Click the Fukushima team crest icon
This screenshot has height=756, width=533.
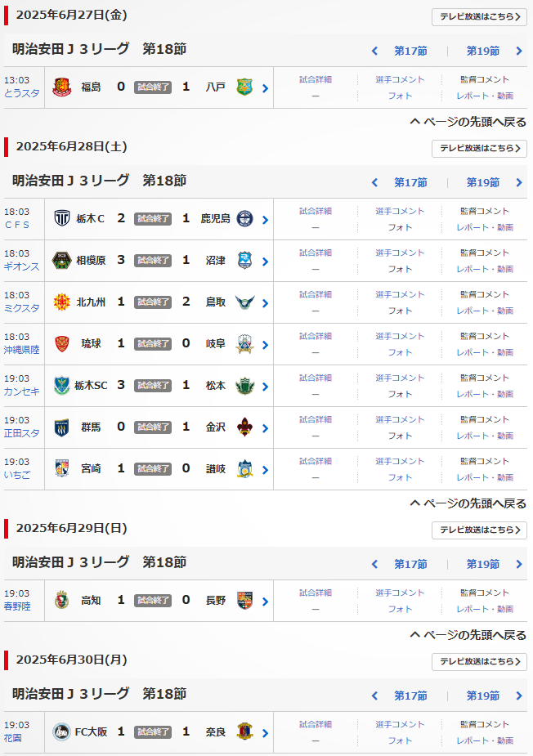pyautogui.click(x=61, y=87)
